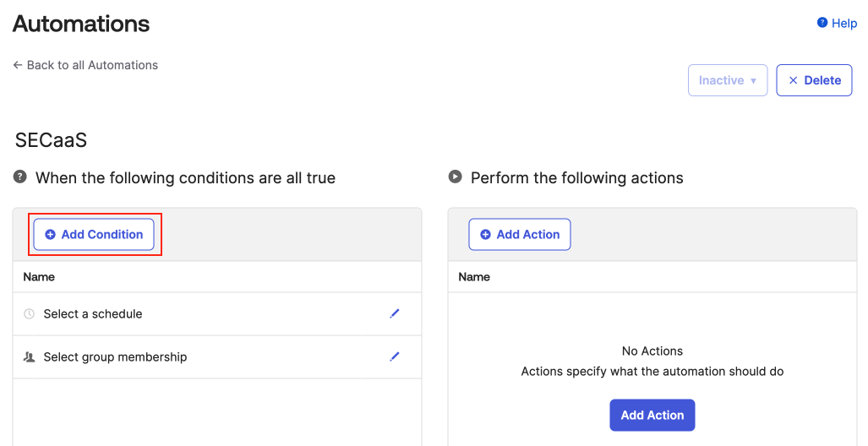This screenshot has width=868, height=446.
Task: Click the people icon beside group membership
Action: (x=30, y=357)
